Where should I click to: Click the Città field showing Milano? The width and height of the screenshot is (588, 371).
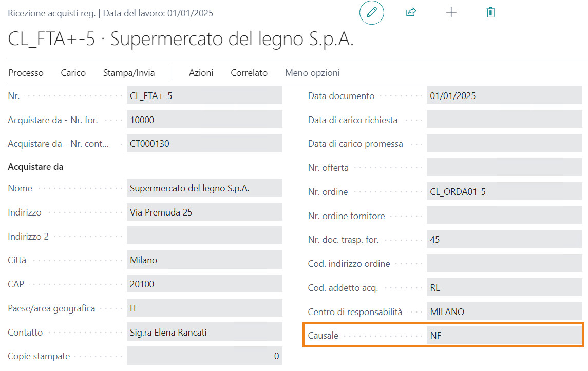click(x=204, y=260)
